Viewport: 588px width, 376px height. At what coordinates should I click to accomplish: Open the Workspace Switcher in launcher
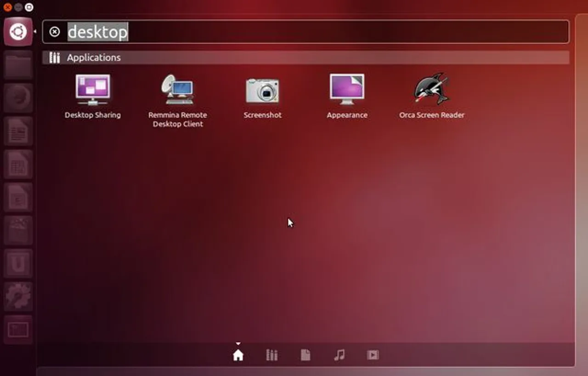coord(18,330)
